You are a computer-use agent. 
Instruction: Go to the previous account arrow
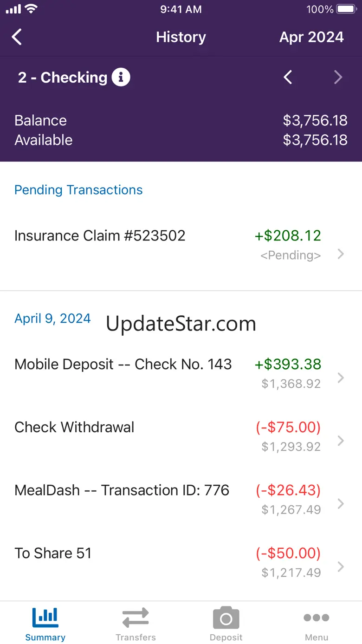(x=288, y=77)
